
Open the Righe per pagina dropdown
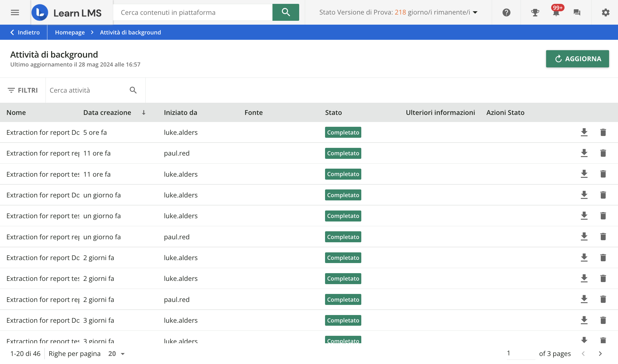[116, 354]
